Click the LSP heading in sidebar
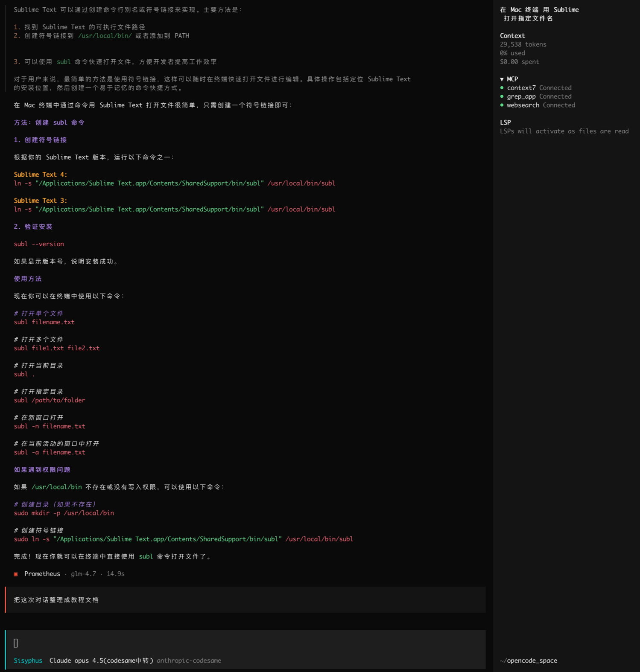The width and height of the screenshot is (640, 672). [506, 122]
